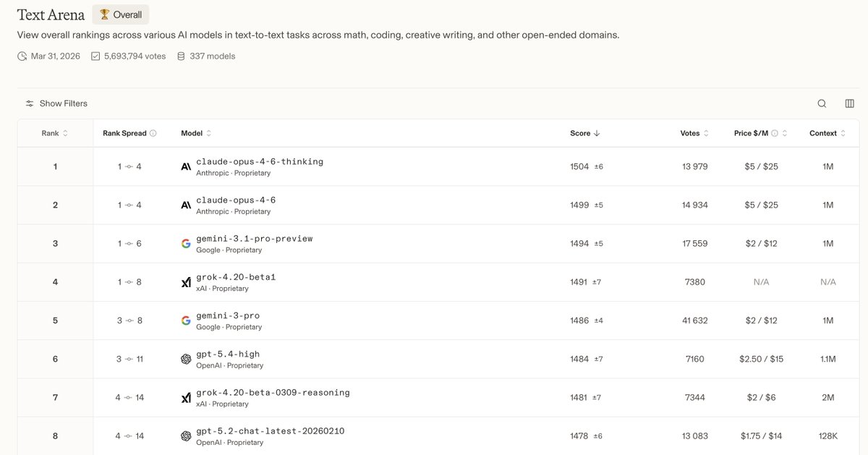Open the gpt-5.4-high model link
Image resolution: width=868 pixels, height=455 pixels.
point(228,354)
